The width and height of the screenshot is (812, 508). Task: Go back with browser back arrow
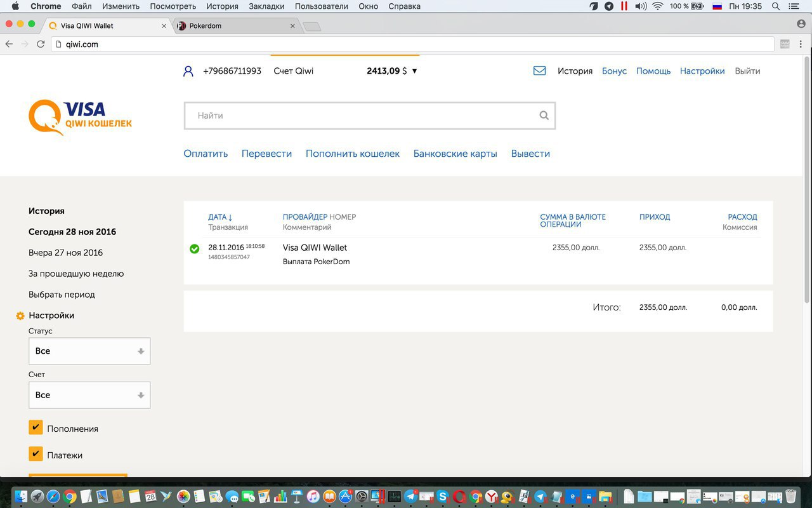[x=9, y=44]
